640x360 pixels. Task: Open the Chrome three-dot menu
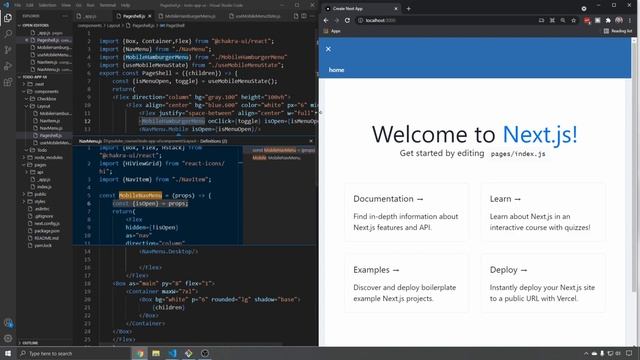[630, 20]
